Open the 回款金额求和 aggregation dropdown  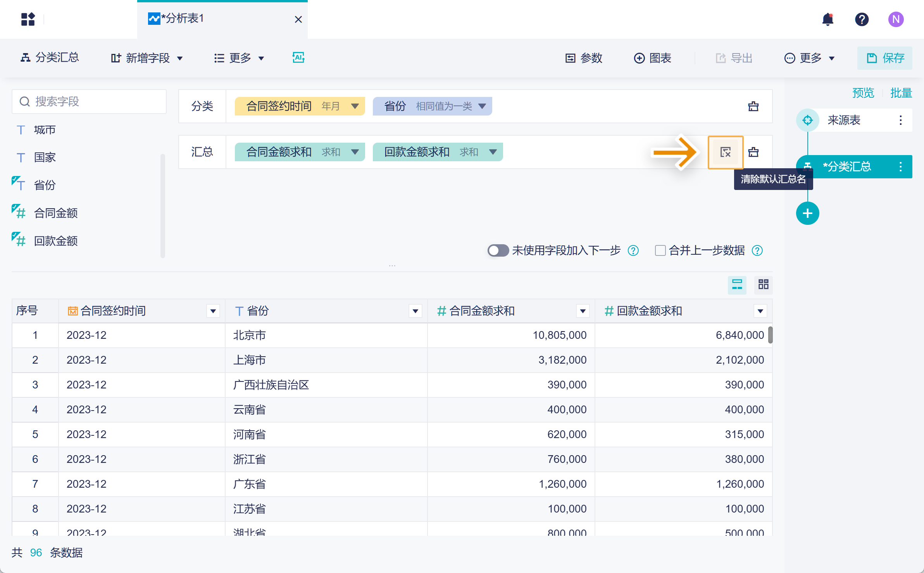pyautogui.click(x=493, y=152)
